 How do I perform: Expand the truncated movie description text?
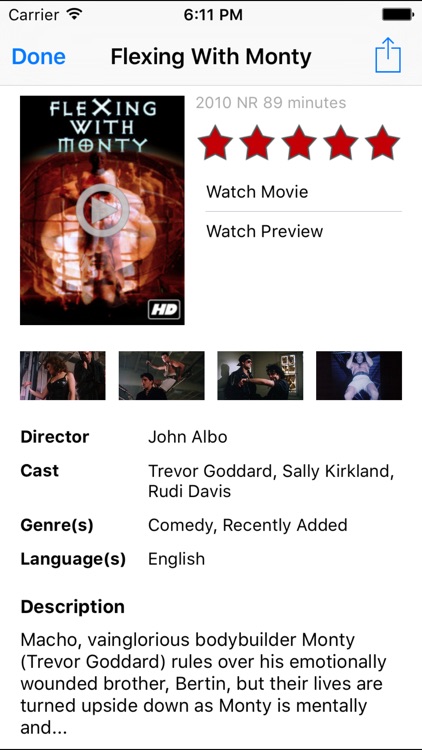click(203, 684)
